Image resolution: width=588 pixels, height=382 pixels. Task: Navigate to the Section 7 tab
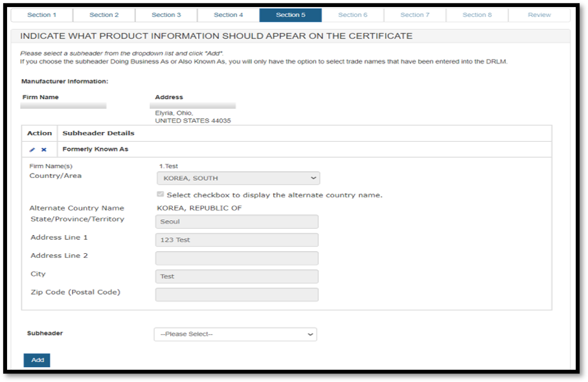coord(414,15)
